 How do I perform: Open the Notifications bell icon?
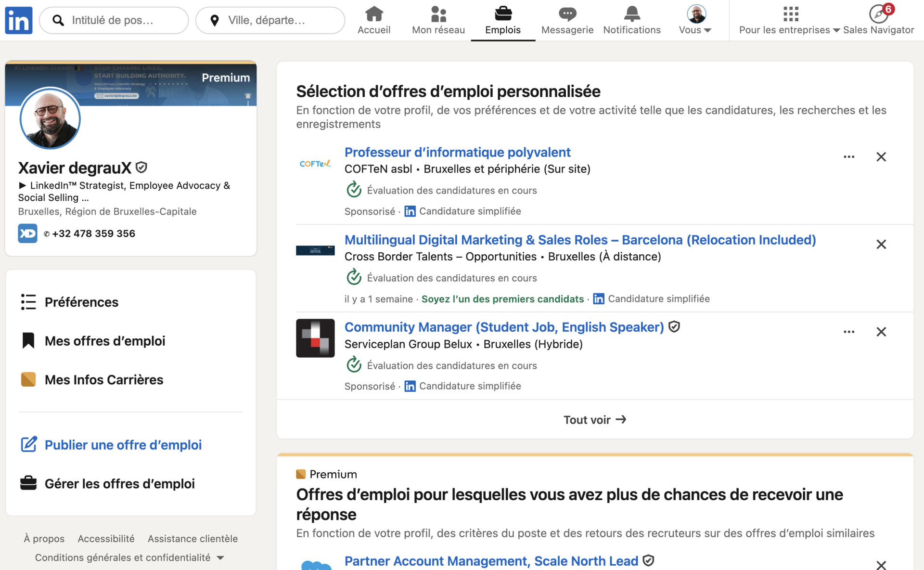pos(632,14)
